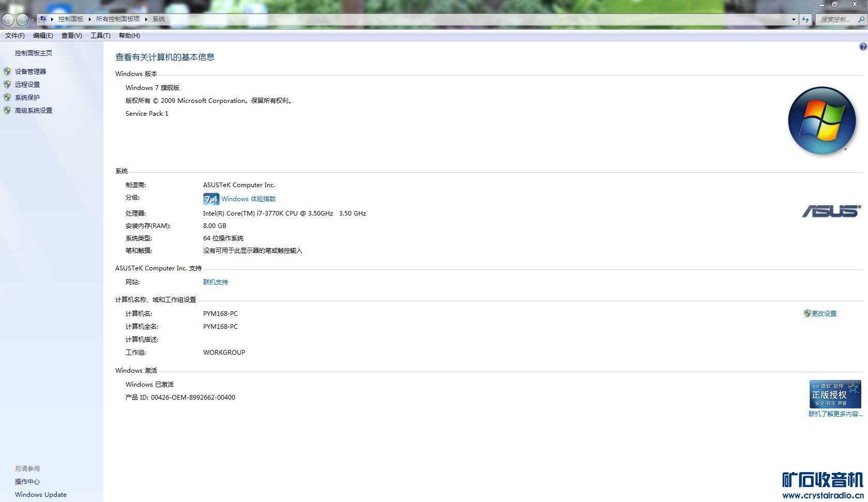Click the 联机支持 website link
The image size is (868, 502).
pos(216,282)
